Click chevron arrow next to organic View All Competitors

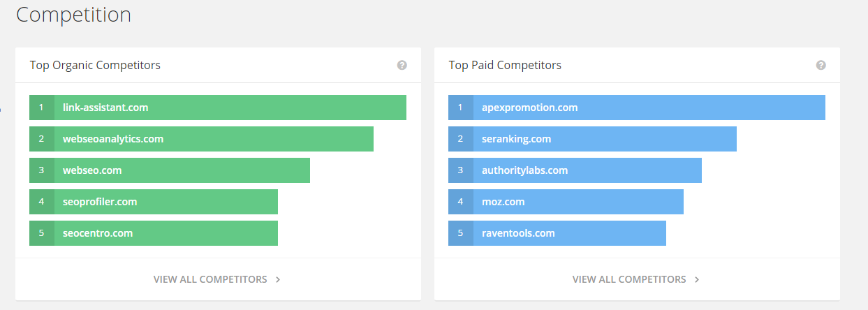coord(278,280)
